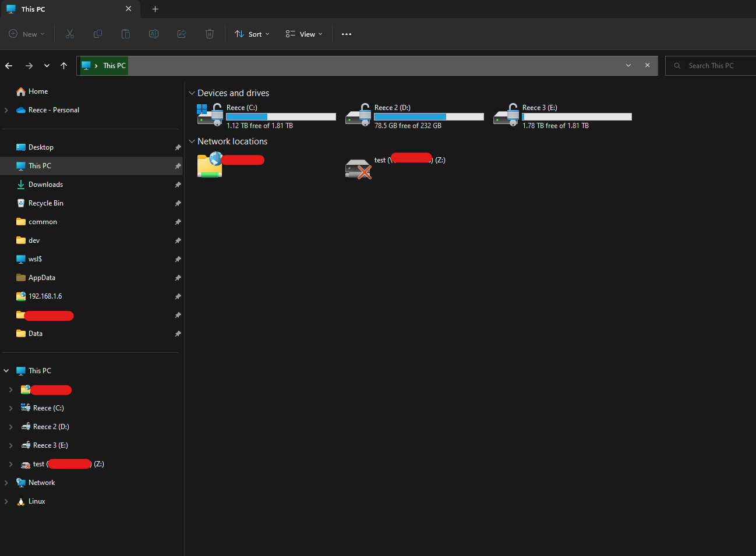
Task: Click the Paste clipboard icon
Action: (x=125, y=34)
